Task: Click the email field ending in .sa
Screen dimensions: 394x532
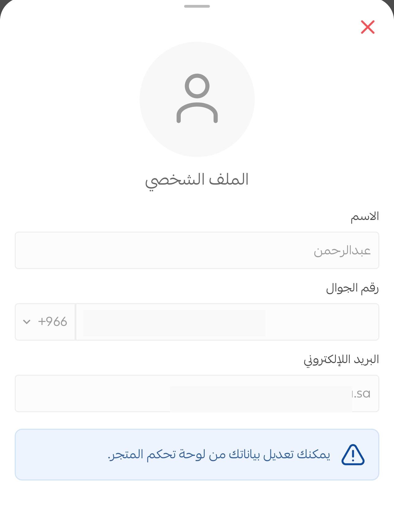Action: pos(197,393)
